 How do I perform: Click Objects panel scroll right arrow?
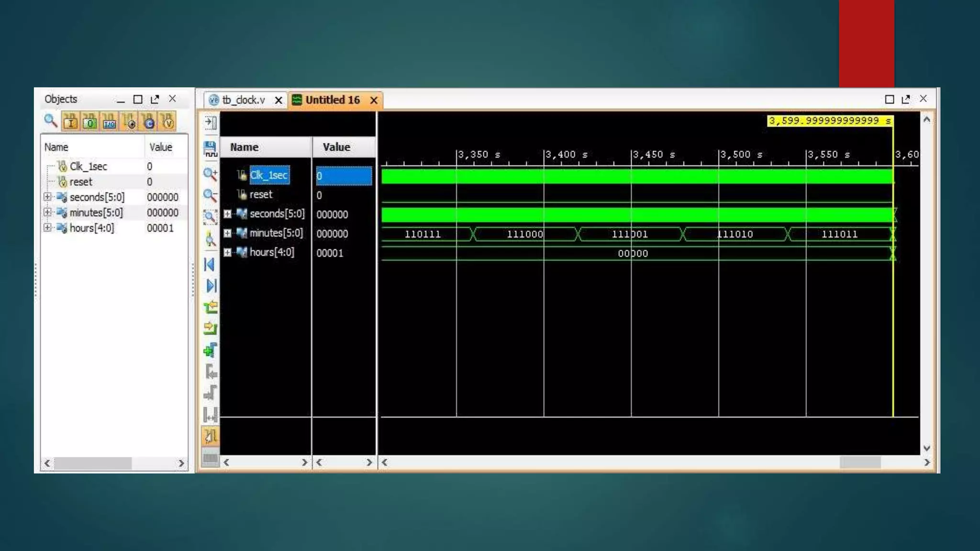[x=181, y=463]
